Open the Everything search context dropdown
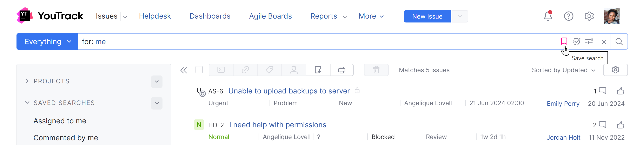 click(47, 42)
